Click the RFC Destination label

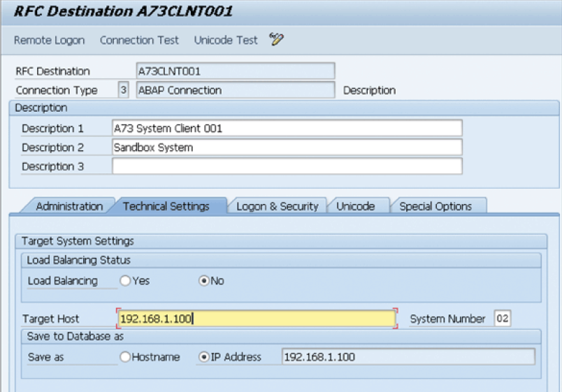click(x=52, y=71)
